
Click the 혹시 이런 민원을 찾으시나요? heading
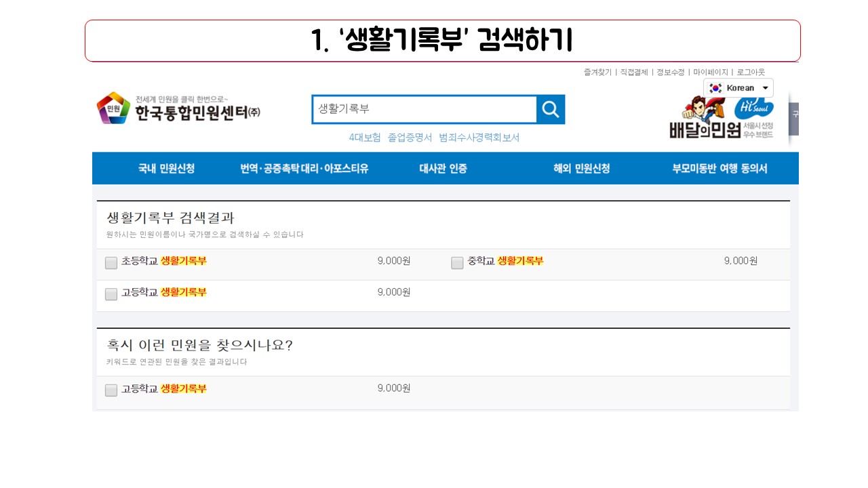pyautogui.click(x=199, y=345)
